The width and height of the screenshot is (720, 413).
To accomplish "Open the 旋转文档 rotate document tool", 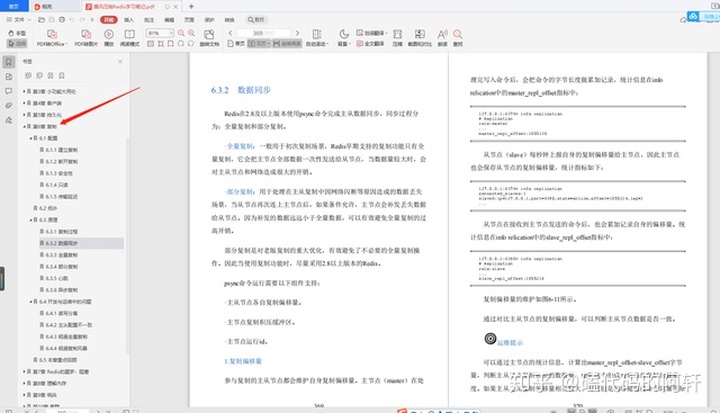I will pos(209,38).
